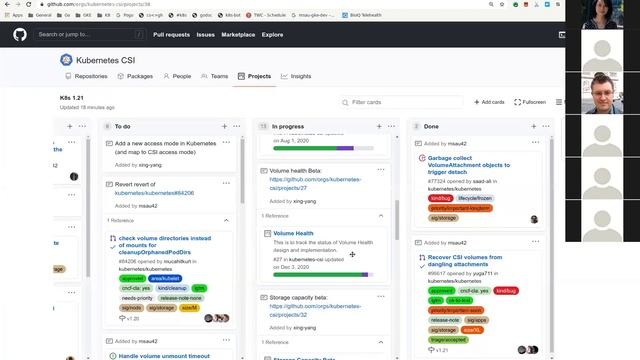
Task: Open To do column menu dots
Action: tap(237, 127)
